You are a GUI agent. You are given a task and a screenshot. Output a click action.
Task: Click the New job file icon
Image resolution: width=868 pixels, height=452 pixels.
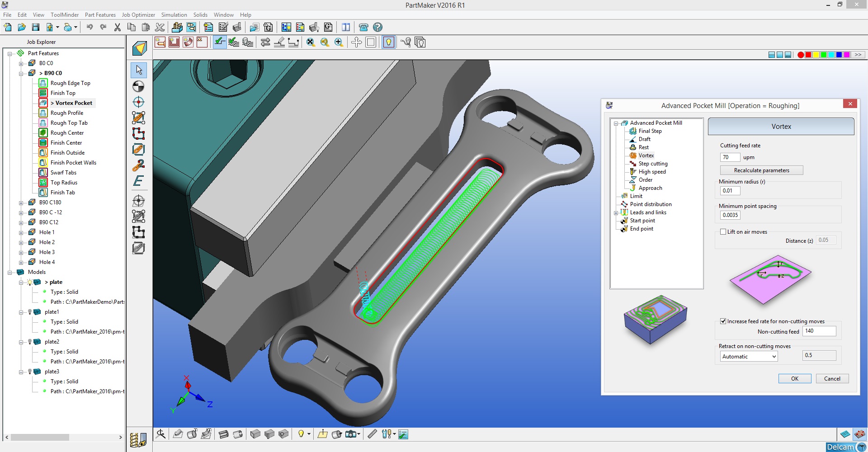point(8,28)
